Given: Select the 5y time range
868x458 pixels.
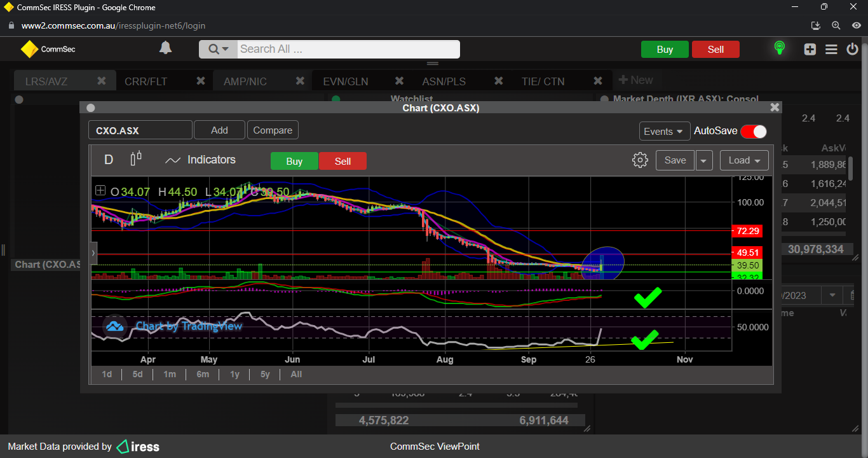Looking at the screenshot, I should coord(265,374).
